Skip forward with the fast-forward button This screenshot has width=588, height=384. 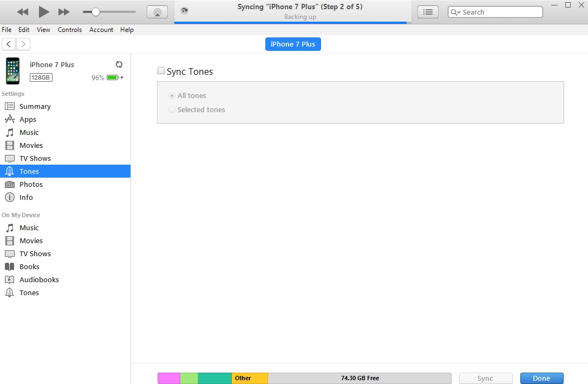click(64, 12)
